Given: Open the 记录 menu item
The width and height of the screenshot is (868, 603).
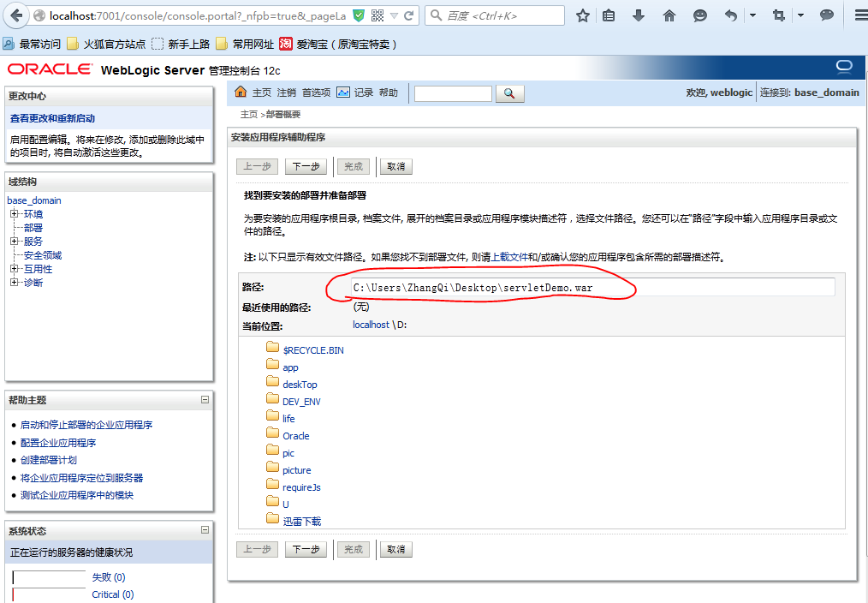Looking at the screenshot, I should 364,93.
